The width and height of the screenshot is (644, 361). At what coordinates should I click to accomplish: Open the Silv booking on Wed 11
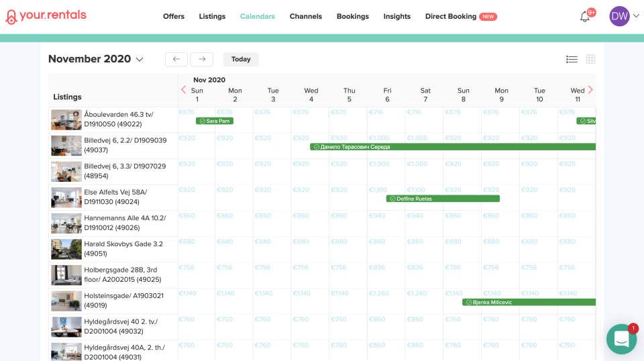point(586,121)
